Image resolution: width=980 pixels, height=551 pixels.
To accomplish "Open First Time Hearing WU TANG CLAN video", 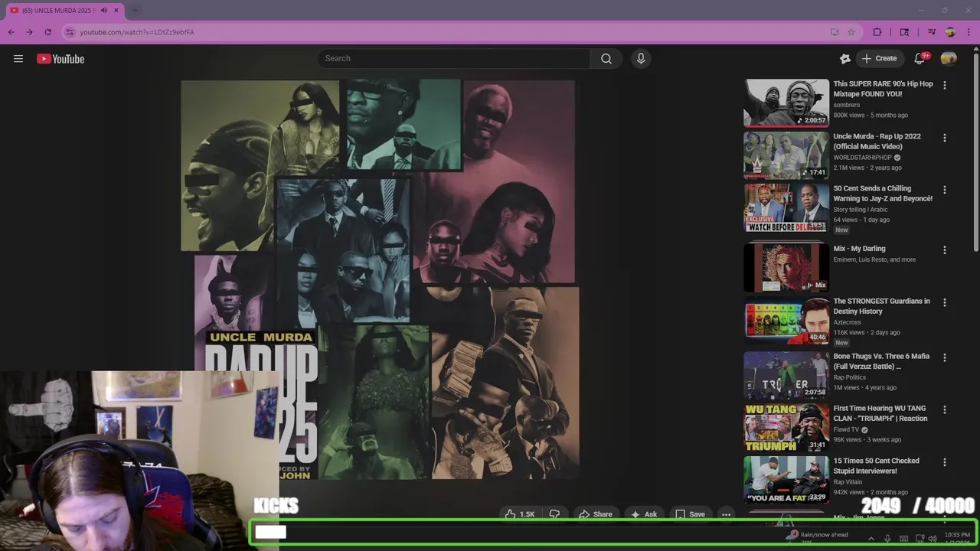I will point(880,413).
